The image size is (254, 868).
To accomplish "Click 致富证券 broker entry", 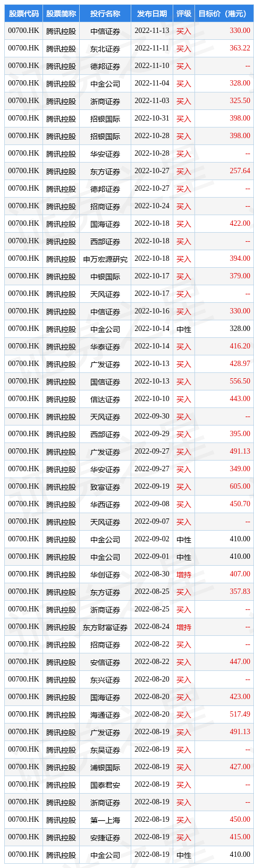I will 105,487.
